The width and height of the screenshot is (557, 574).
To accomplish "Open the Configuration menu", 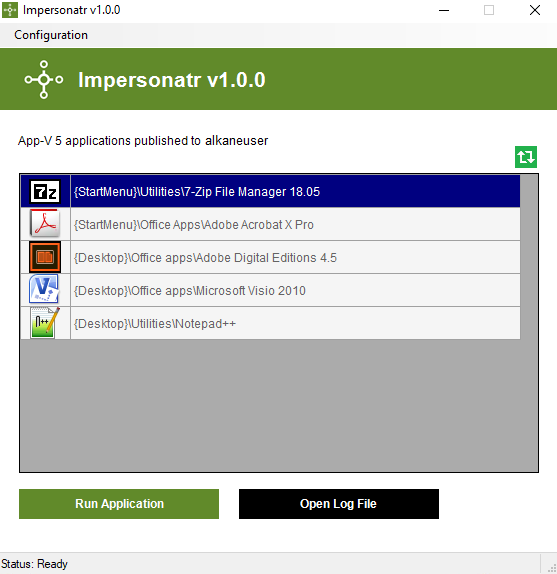I will (51, 35).
